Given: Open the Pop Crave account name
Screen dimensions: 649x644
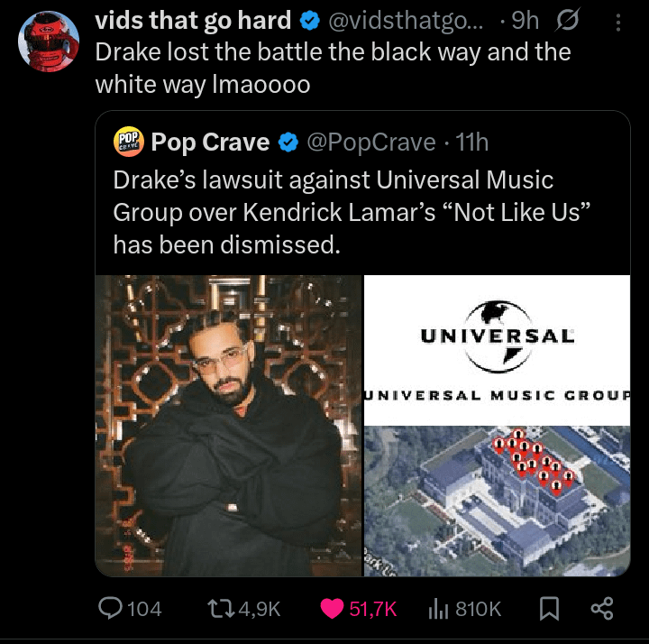Looking at the screenshot, I should coord(210,142).
